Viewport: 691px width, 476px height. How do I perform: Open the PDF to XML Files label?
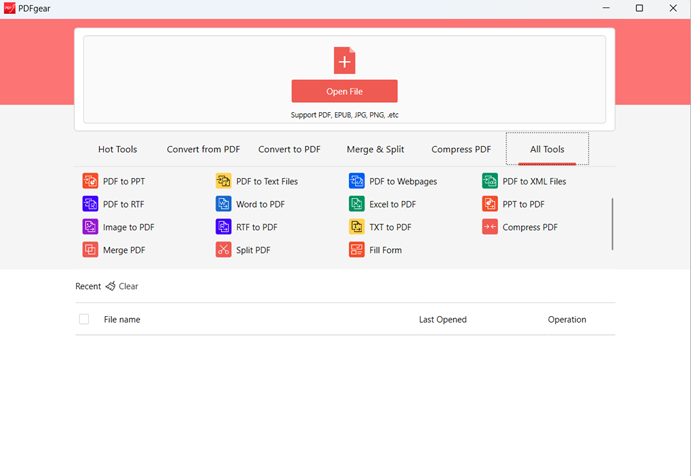(x=534, y=181)
